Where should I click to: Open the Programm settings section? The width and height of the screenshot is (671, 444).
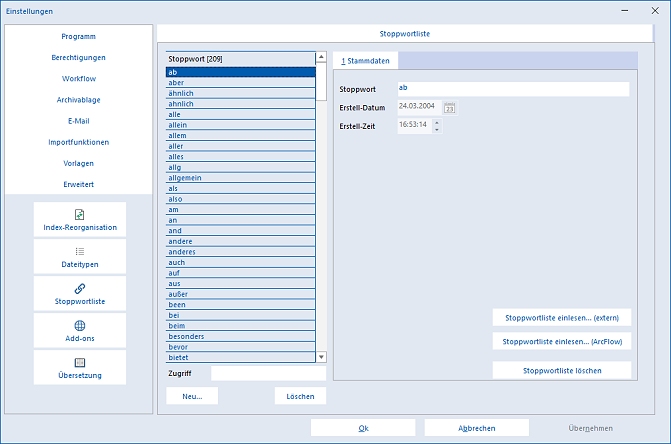pos(79,36)
